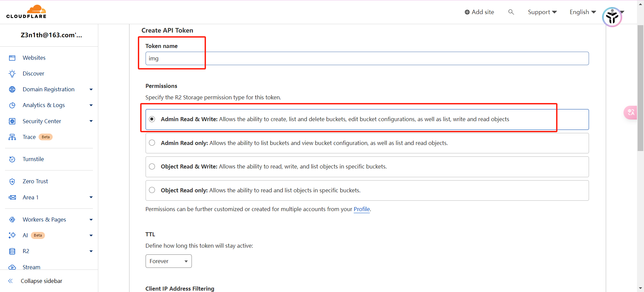Click the search magnifier icon in header
644x292 pixels.
pos(511,12)
